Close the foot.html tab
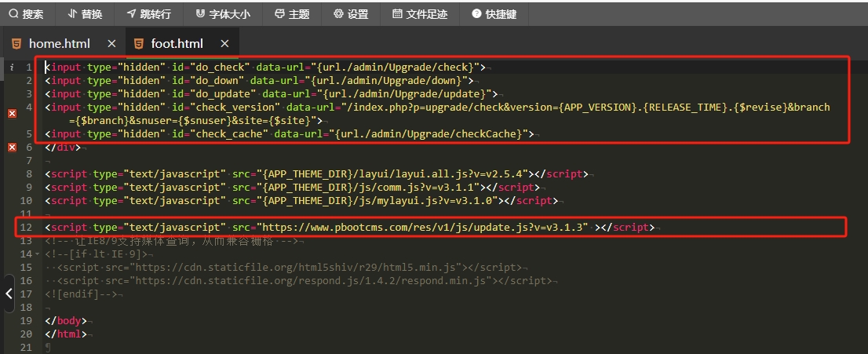The height and width of the screenshot is (354, 868). coord(224,44)
